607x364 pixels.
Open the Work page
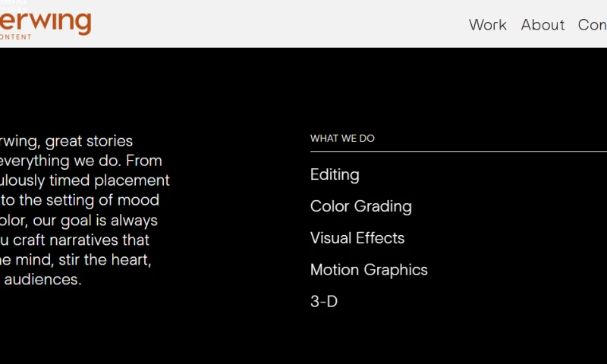[487, 24]
